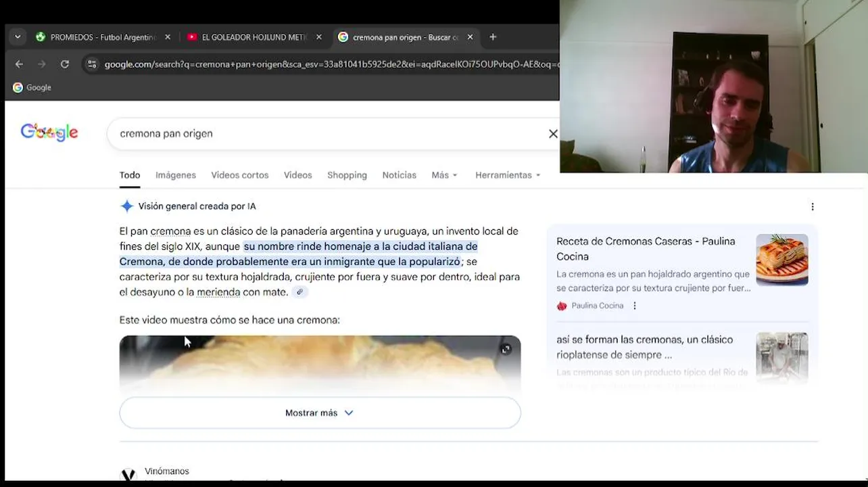Open the Paulina Cocina recipe thumbnail
This screenshot has width=868, height=487.
point(782,260)
